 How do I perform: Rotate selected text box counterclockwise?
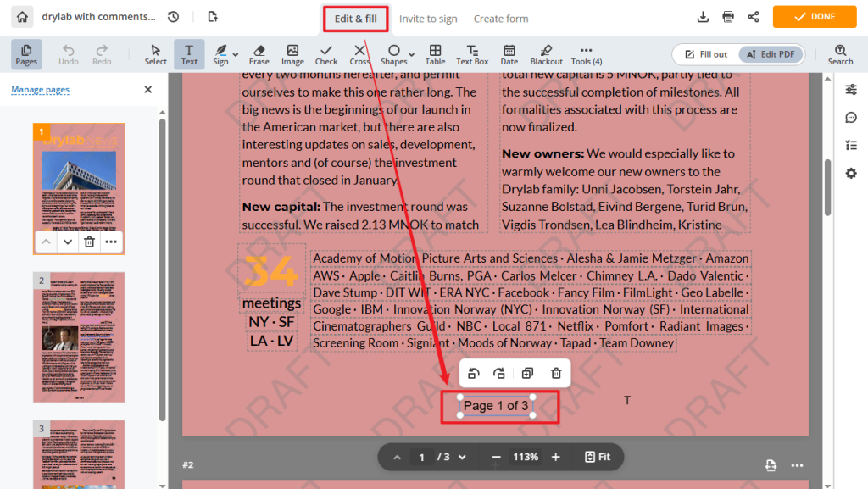473,374
